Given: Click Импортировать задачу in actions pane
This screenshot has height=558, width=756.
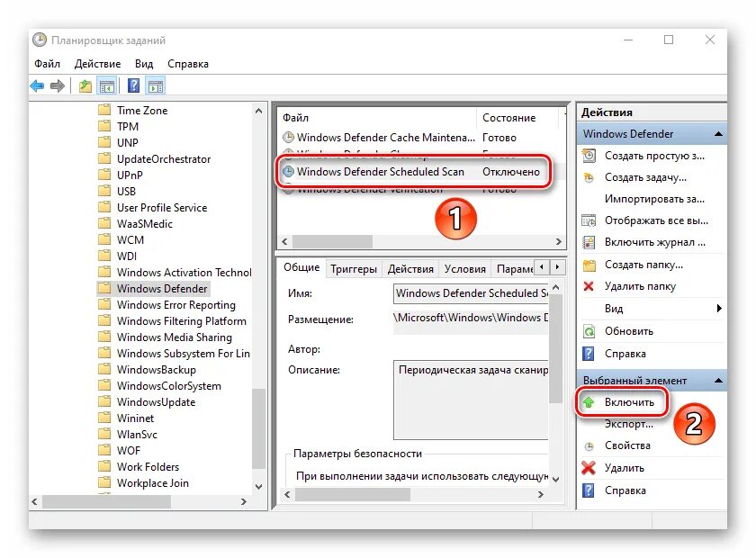Looking at the screenshot, I should click(x=654, y=199).
